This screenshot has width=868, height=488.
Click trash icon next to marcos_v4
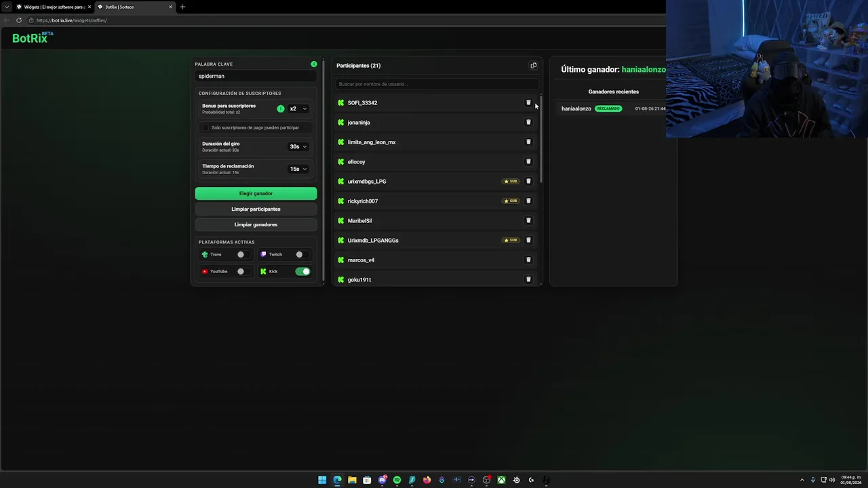[528, 260]
